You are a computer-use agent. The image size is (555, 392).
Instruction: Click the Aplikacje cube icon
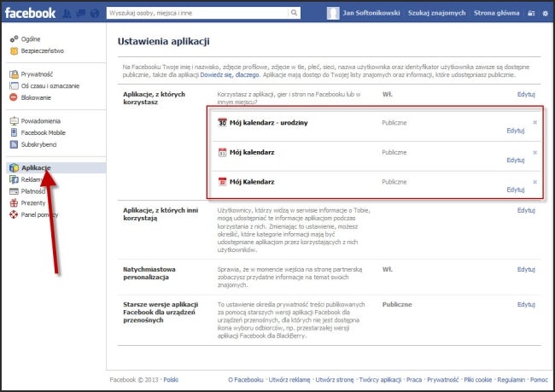[14, 168]
